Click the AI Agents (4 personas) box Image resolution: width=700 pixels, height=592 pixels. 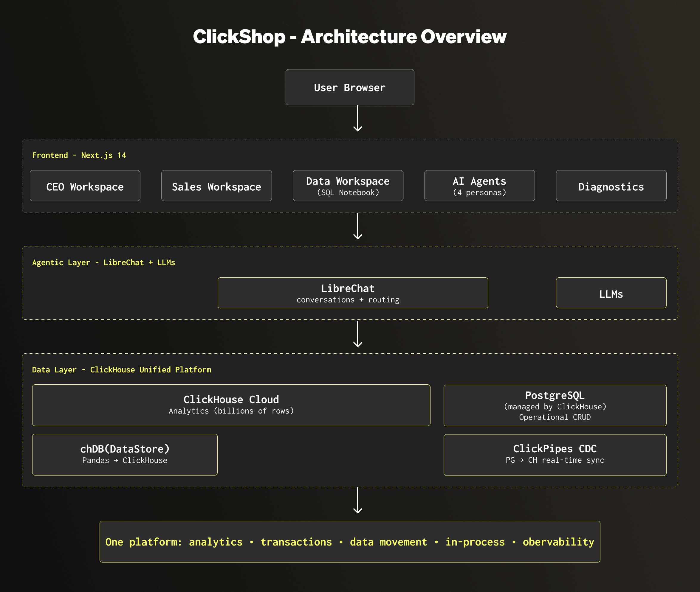pyautogui.click(x=479, y=186)
